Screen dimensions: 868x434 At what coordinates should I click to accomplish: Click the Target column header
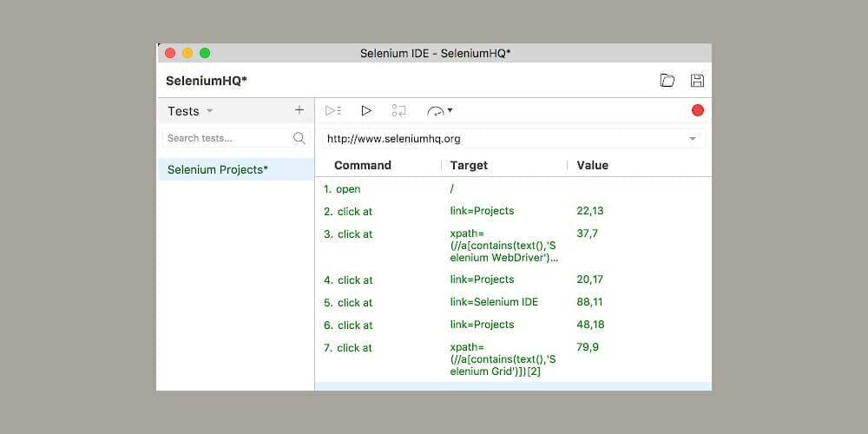469,165
